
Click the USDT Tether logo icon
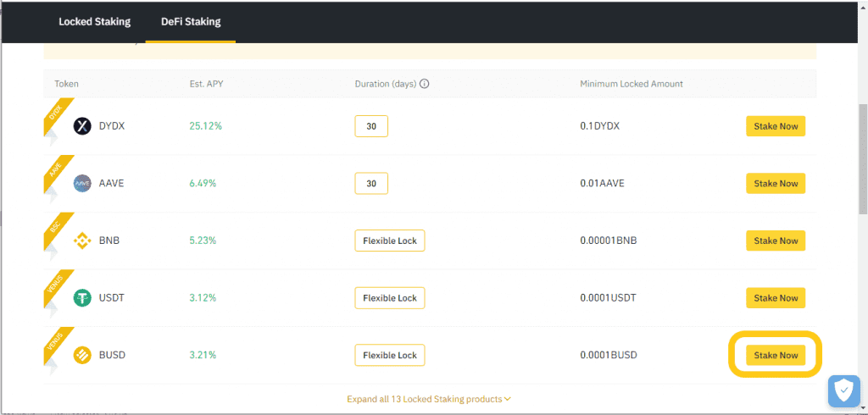[x=82, y=297]
